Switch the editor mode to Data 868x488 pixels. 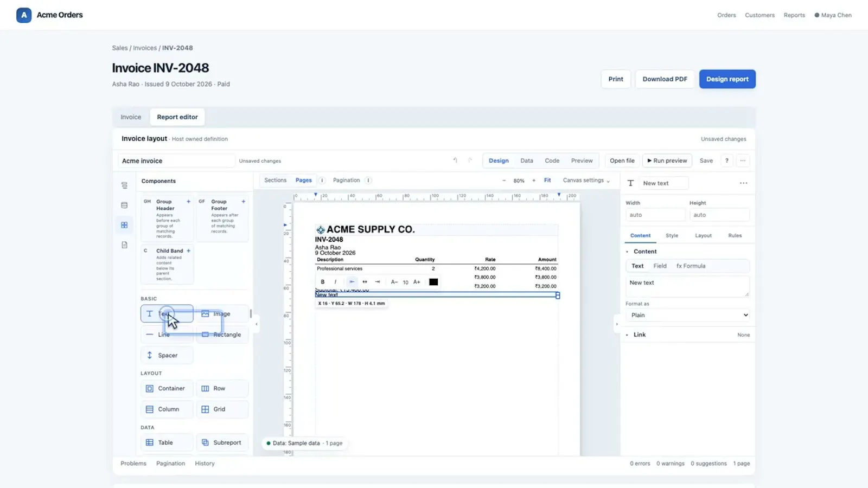tap(527, 161)
